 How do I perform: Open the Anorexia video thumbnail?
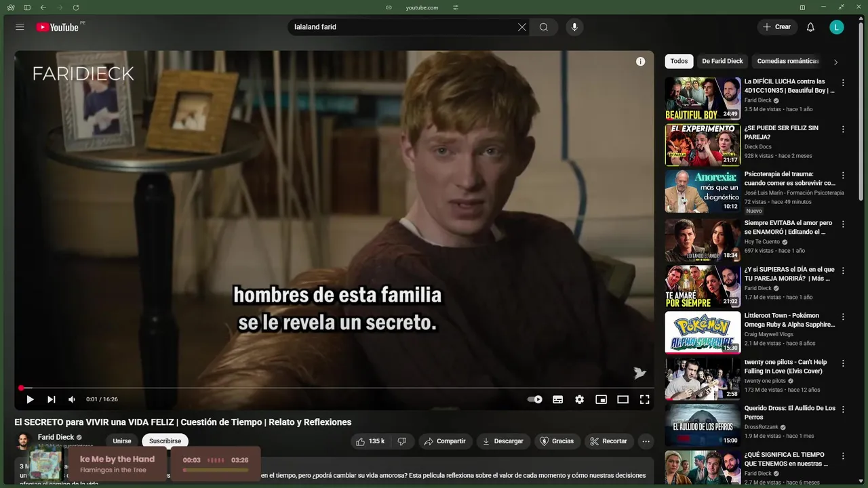tap(703, 191)
